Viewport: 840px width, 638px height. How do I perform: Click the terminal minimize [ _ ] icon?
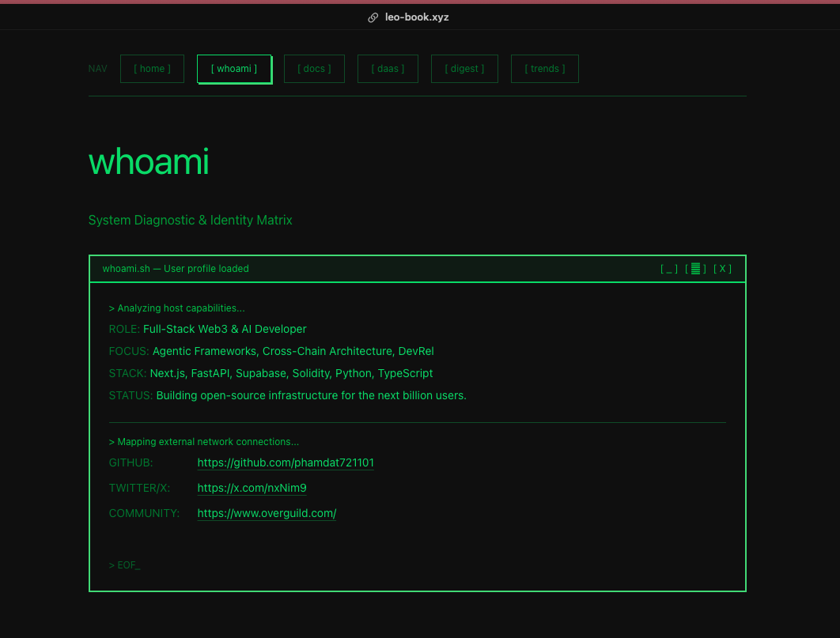(x=668, y=269)
